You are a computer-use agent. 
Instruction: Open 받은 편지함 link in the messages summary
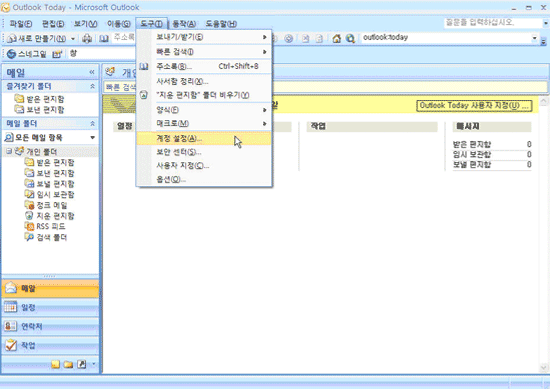pos(472,144)
